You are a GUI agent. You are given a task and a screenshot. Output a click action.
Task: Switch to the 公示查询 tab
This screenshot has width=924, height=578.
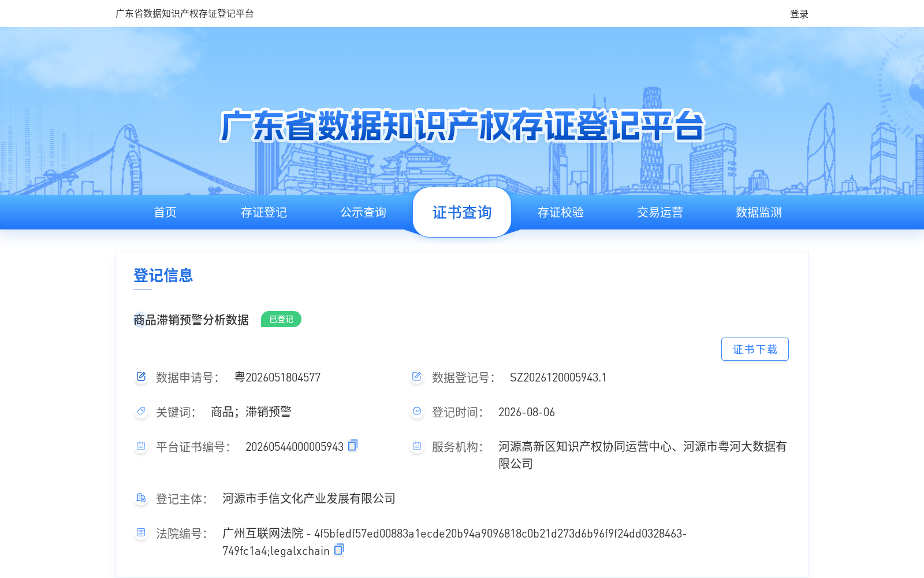pos(363,212)
